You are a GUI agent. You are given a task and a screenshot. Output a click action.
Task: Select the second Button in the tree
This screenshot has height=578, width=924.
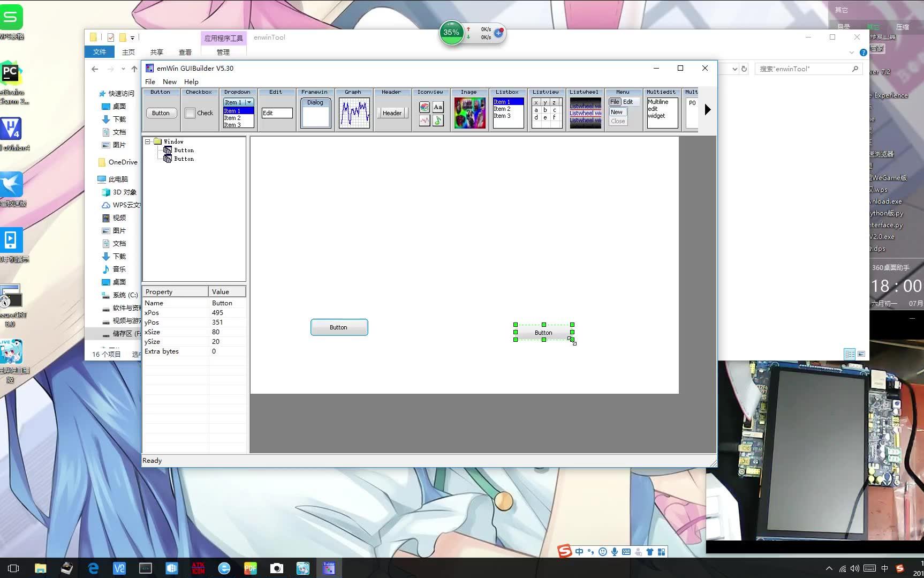pos(178,159)
